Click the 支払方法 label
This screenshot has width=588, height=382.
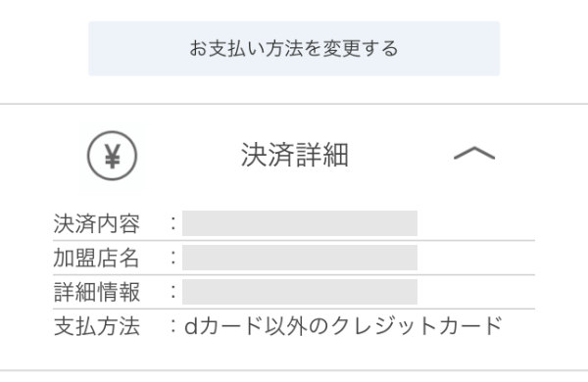tap(97, 326)
